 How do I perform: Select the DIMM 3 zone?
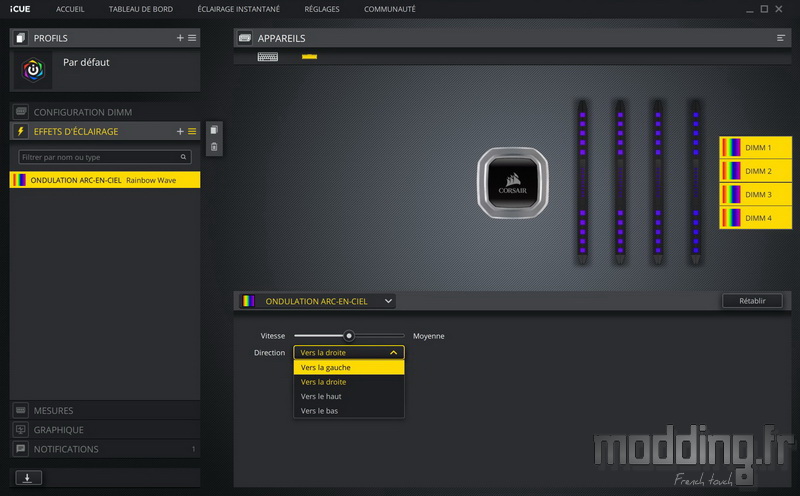tap(756, 194)
